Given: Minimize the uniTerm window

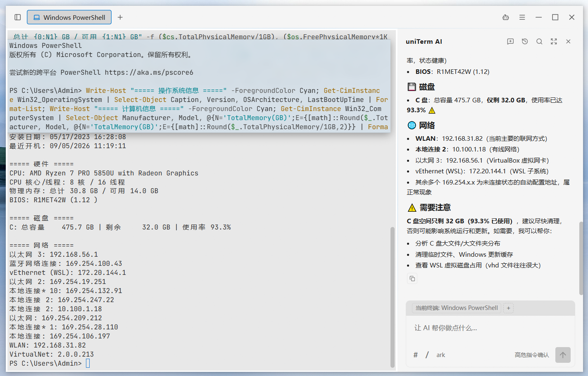Looking at the screenshot, I should pos(538,17).
